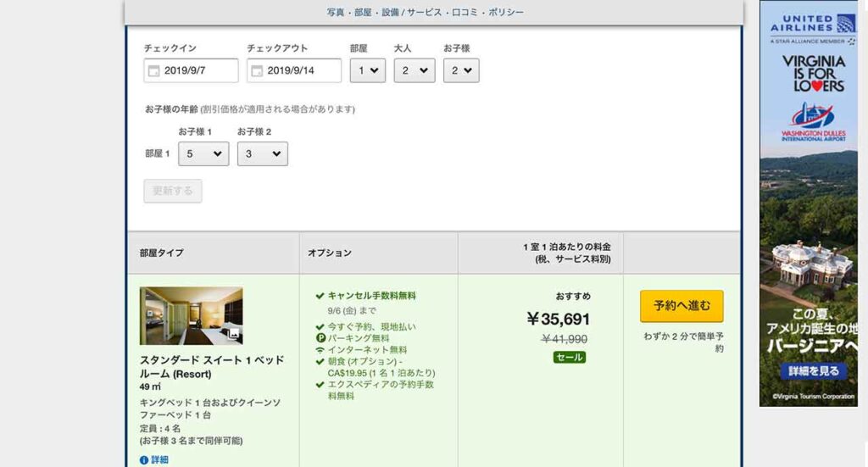Expand the 大人 adults dropdown

point(415,70)
